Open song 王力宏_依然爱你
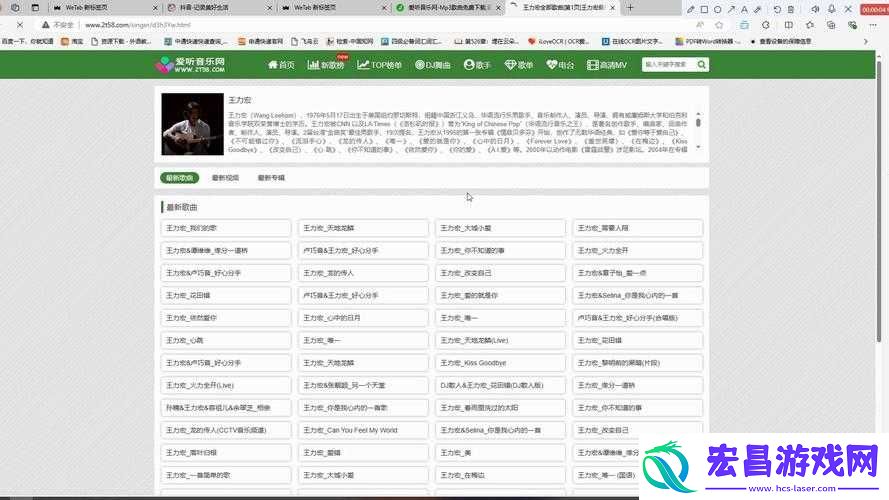 click(226, 318)
